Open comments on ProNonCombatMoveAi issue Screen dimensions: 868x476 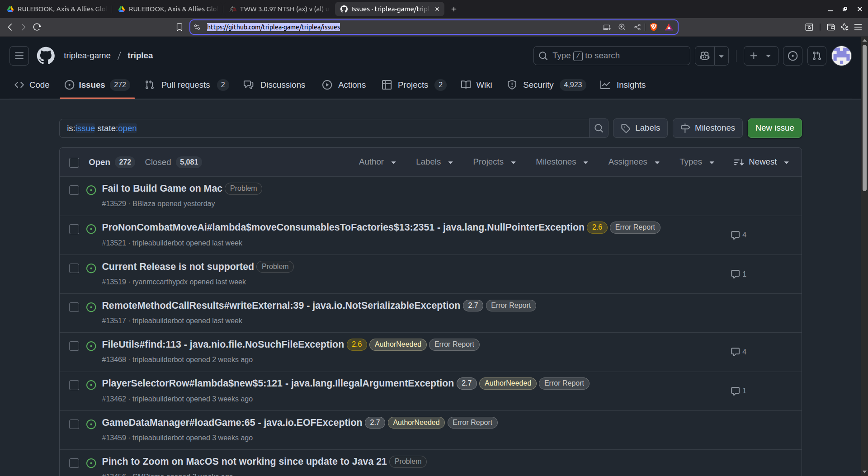click(738, 235)
